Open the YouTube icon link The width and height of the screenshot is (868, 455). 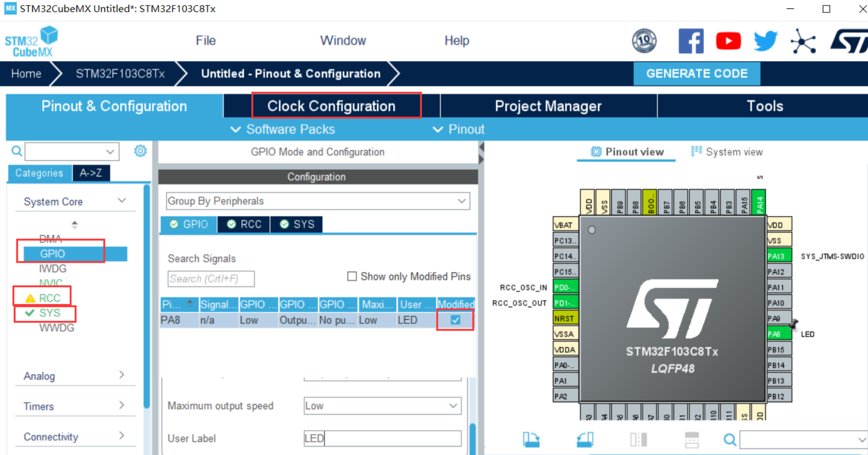coord(728,41)
